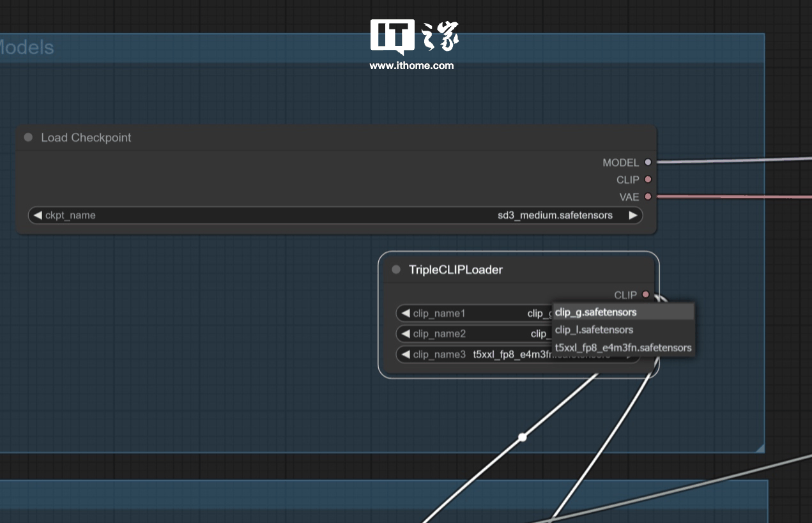Viewport: 812px width, 523px height.
Task: Collapse the Load Checkpoint node via its dot
Action: 28,137
